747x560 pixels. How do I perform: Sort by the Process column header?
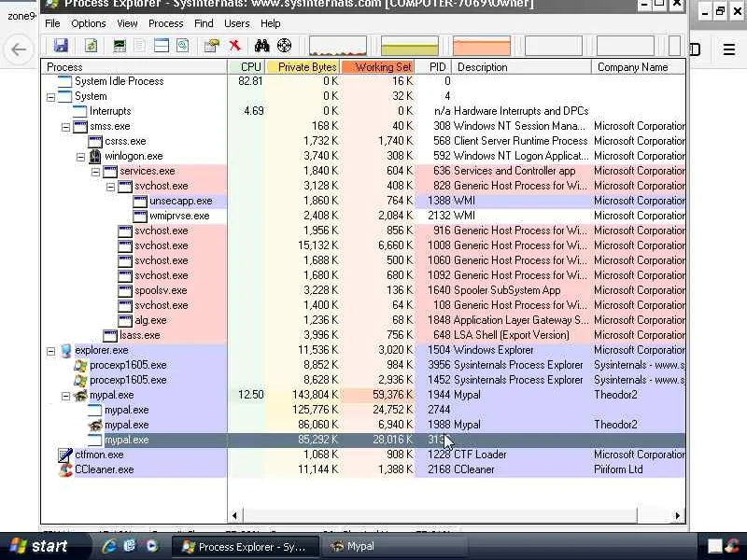click(134, 67)
